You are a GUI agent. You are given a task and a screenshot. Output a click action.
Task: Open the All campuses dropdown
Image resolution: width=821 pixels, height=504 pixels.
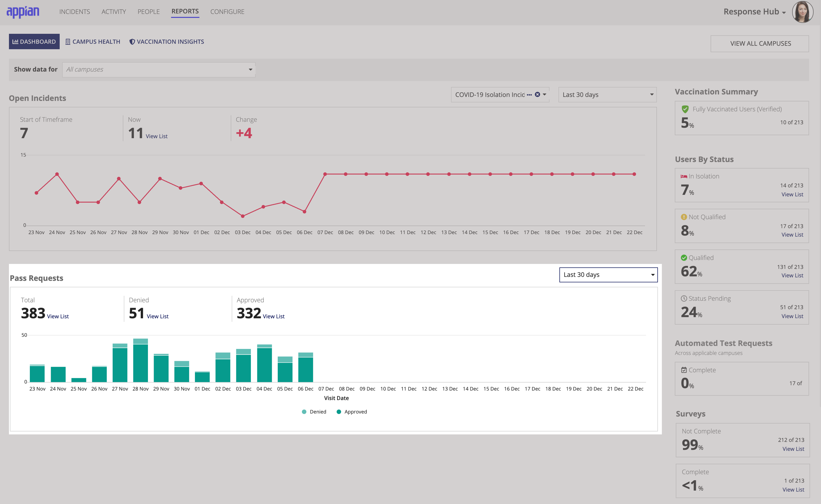tap(159, 69)
